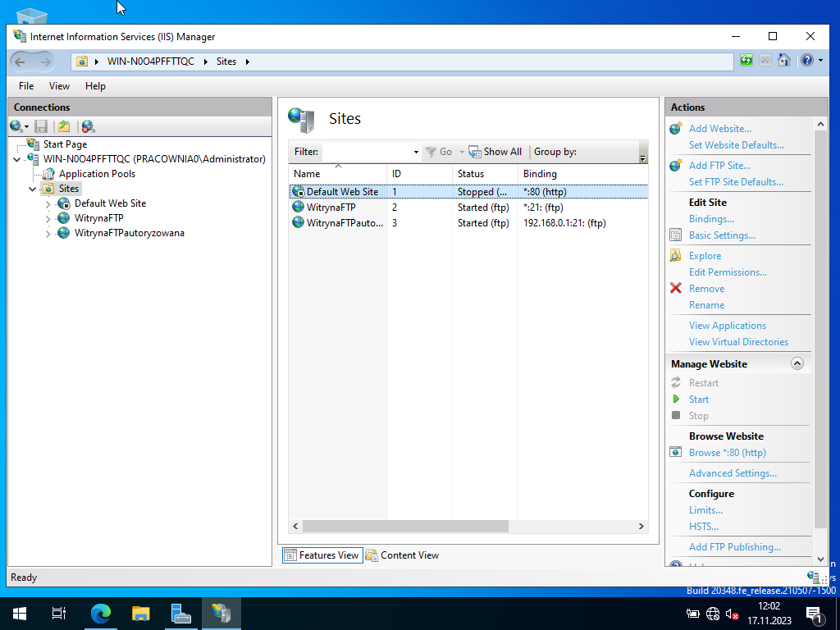Viewport: 840px width, 630px height.
Task: Open Limits... under Configure
Action: coord(705,510)
